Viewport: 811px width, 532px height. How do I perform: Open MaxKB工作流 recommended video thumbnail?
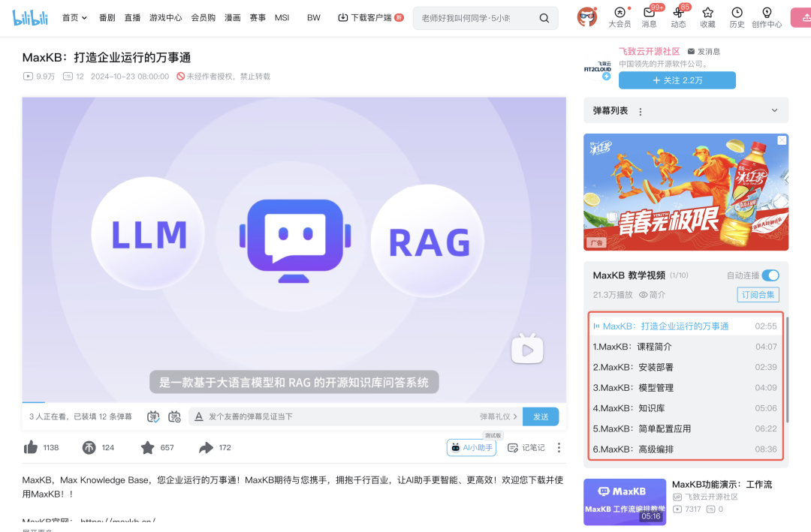point(625,502)
